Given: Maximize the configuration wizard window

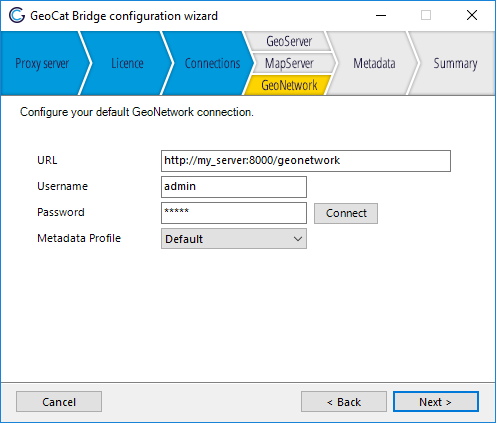Looking at the screenshot, I should click(x=426, y=15).
